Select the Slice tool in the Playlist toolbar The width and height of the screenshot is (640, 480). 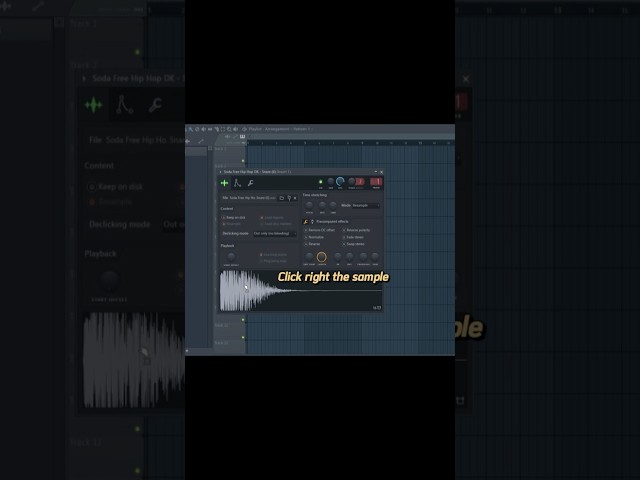(216, 129)
